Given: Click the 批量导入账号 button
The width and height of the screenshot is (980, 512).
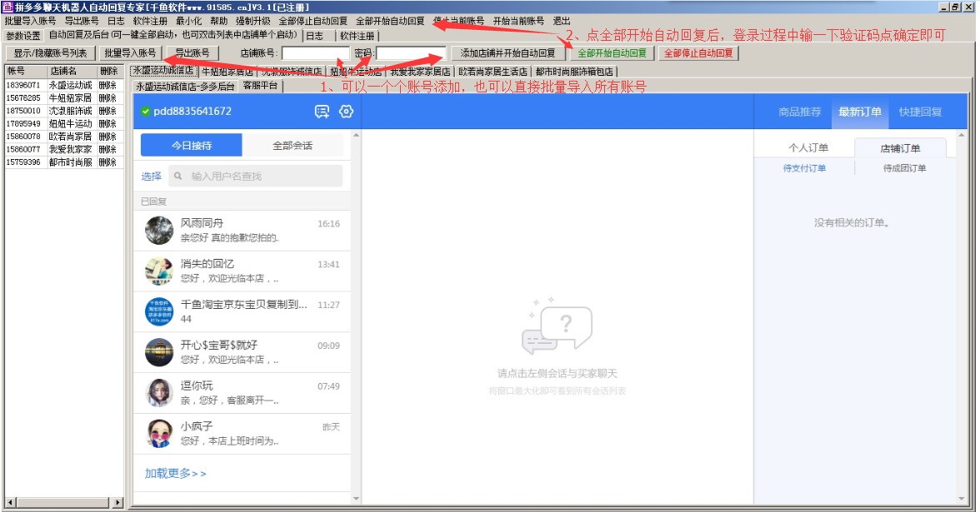Looking at the screenshot, I should pos(130,53).
